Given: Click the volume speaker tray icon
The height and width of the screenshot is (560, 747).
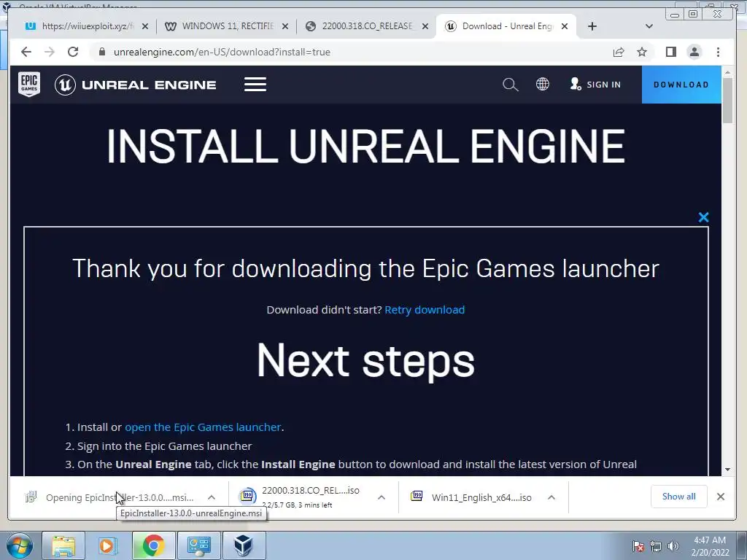Looking at the screenshot, I should click(x=673, y=546).
